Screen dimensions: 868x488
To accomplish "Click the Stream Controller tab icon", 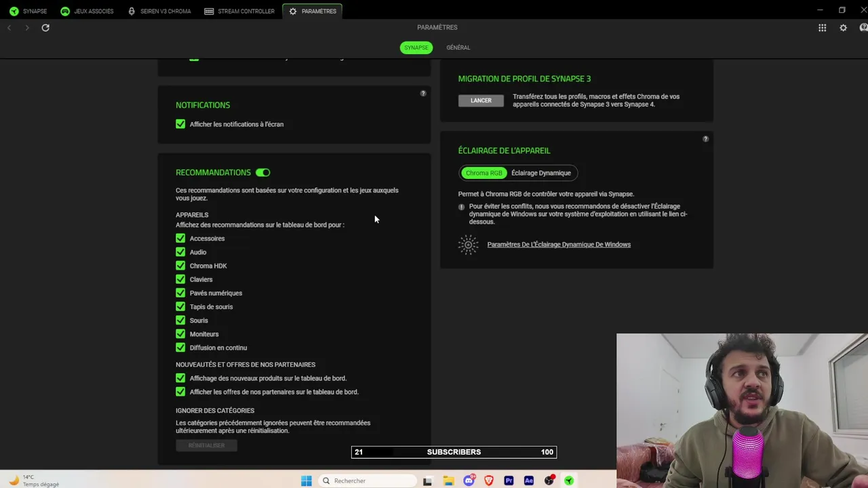I will click(x=209, y=11).
